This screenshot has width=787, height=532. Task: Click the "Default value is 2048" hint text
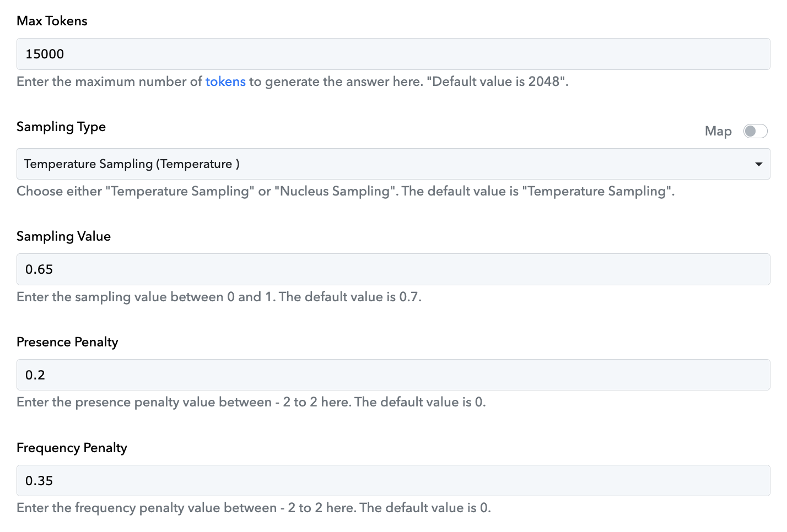point(497,82)
